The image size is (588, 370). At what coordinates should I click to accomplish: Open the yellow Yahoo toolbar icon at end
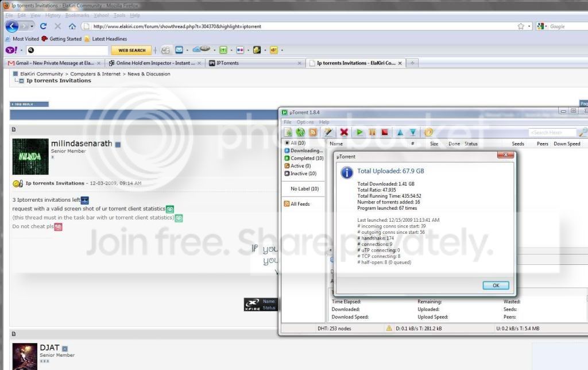274,50
